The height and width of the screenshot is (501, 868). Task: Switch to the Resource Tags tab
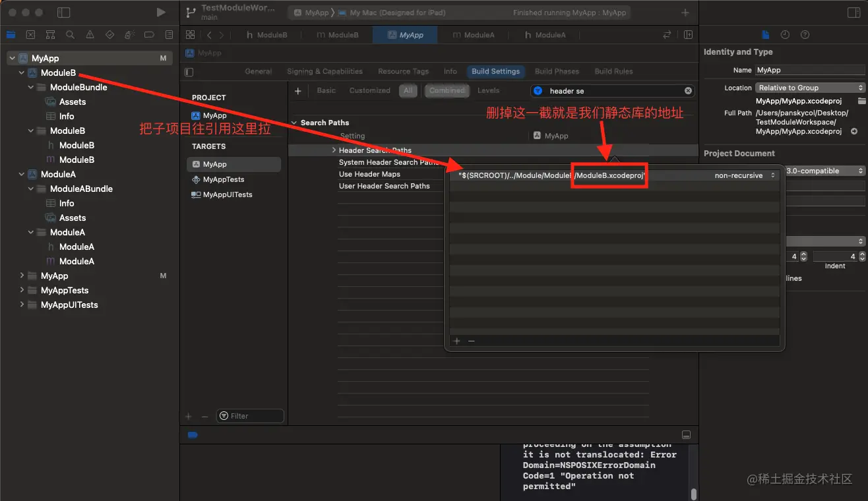tap(403, 71)
